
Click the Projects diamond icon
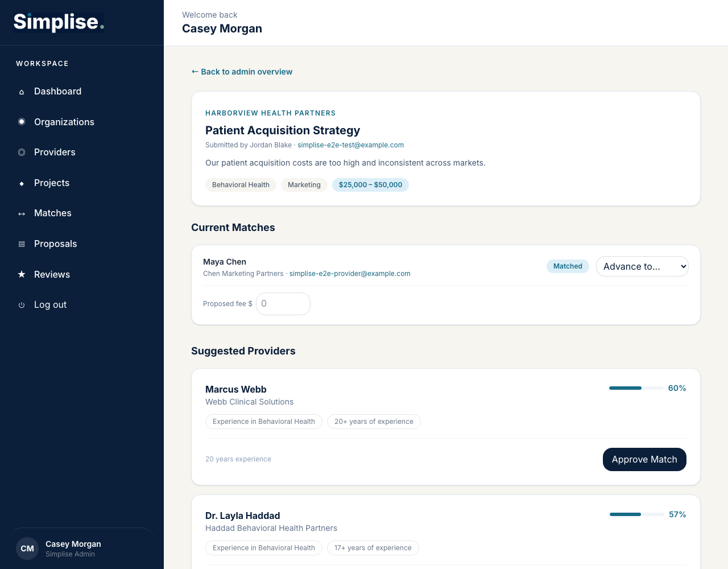[x=22, y=183]
